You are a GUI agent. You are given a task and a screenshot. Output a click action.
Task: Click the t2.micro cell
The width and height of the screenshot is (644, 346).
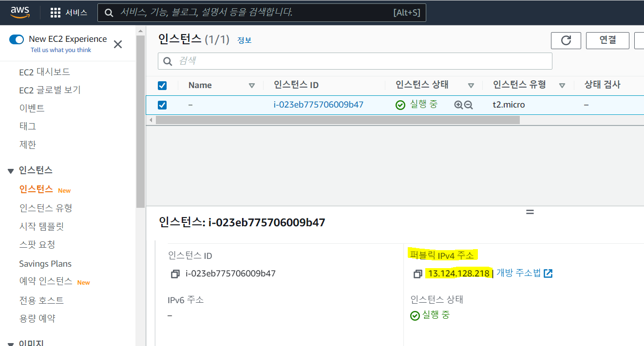point(509,105)
